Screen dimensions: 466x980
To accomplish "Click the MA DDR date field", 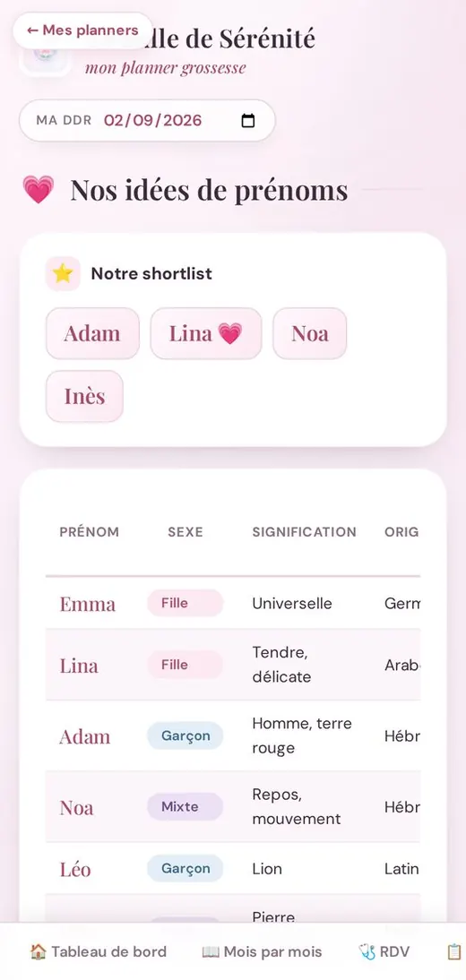I will [147, 121].
